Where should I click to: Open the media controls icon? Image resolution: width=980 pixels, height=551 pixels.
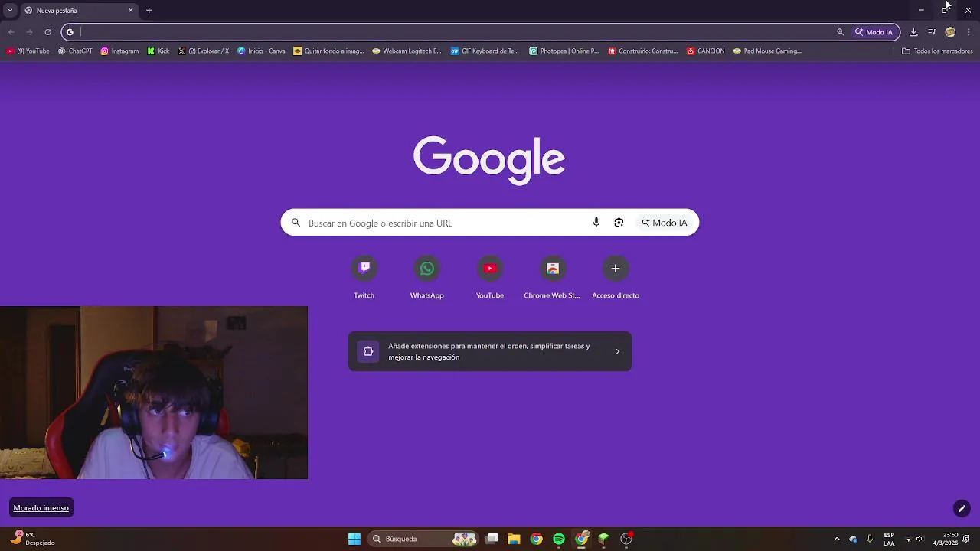coord(932,32)
